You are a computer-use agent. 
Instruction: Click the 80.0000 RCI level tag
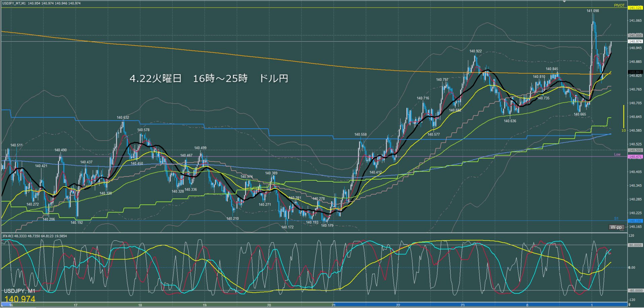pos(635,245)
